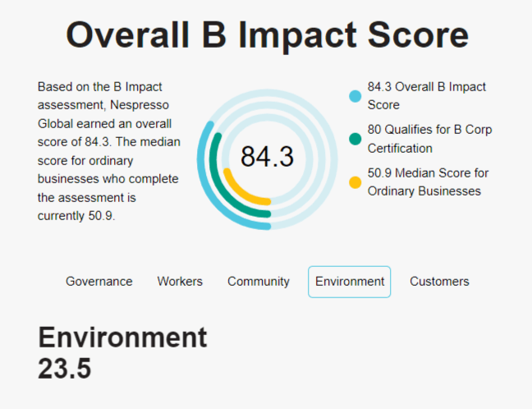Switch to the Workers tab
Screen dimensions: 532x409
tap(180, 282)
